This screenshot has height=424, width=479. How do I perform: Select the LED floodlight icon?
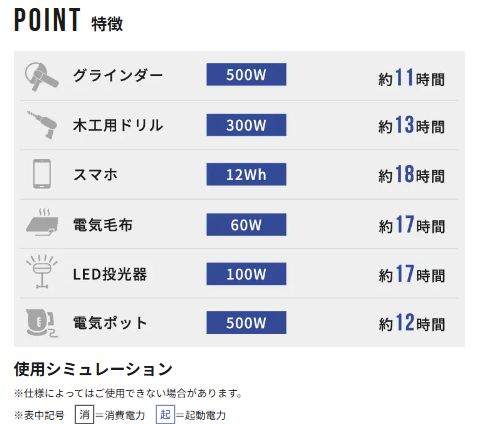(42, 271)
